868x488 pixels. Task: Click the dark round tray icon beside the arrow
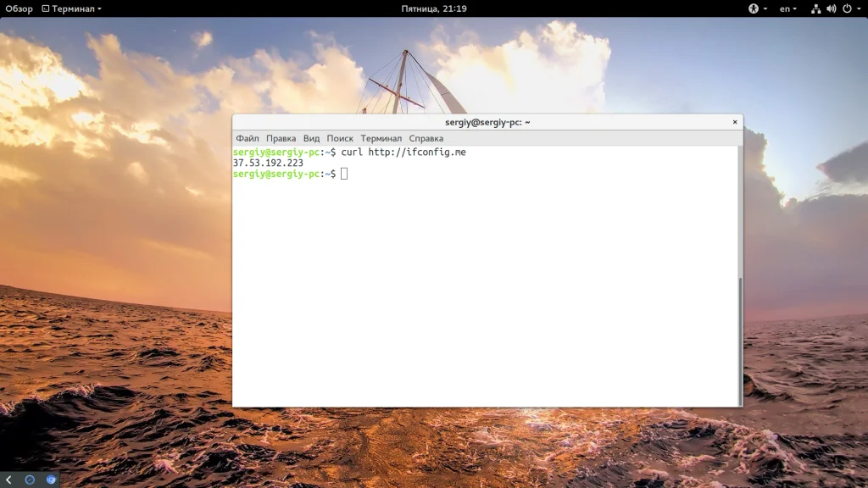30,480
